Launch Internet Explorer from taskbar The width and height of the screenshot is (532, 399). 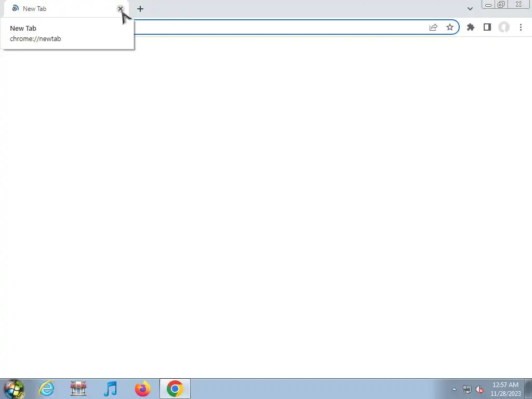click(x=46, y=389)
